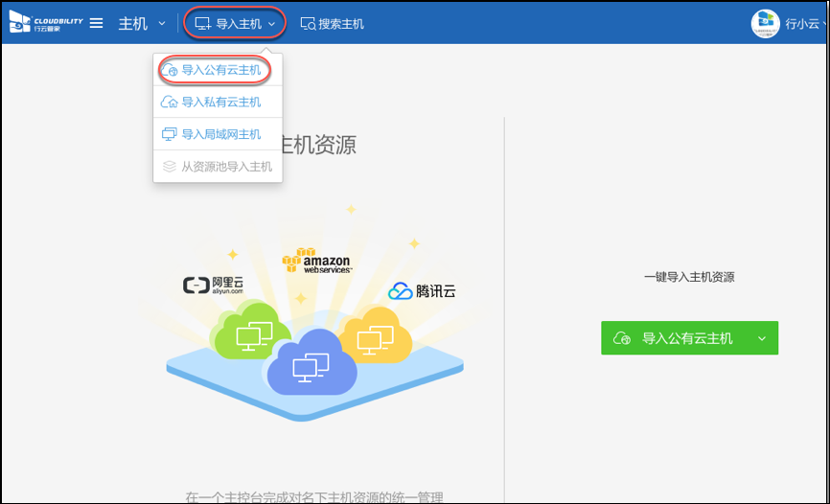Image resolution: width=830 pixels, height=504 pixels.
Task: Click the resource pool layers icon
Action: (x=169, y=167)
